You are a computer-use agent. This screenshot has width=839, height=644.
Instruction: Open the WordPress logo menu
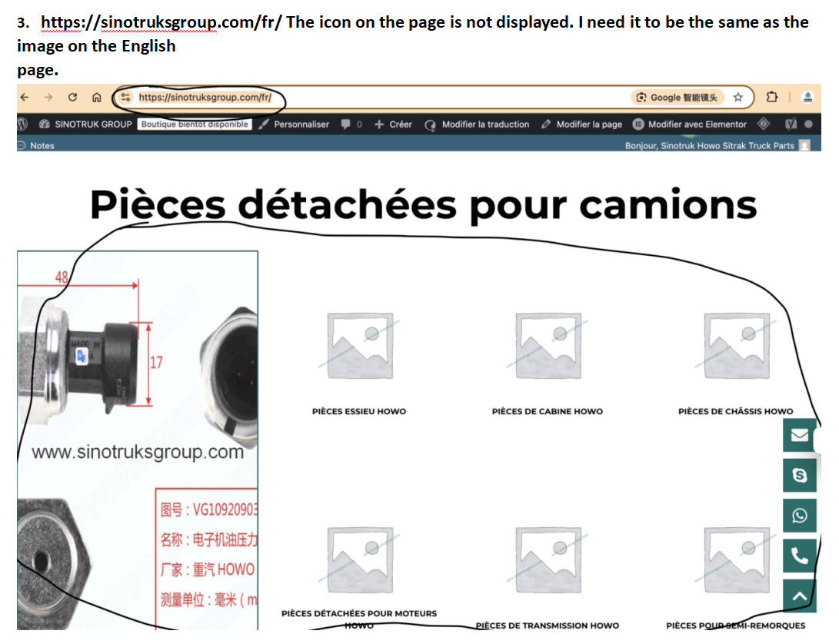pyautogui.click(x=22, y=124)
